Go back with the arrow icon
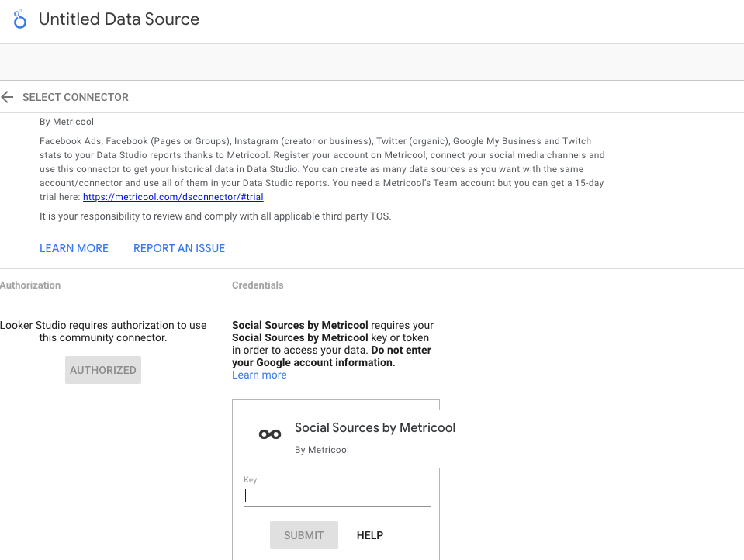744x560 pixels. point(7,97)
